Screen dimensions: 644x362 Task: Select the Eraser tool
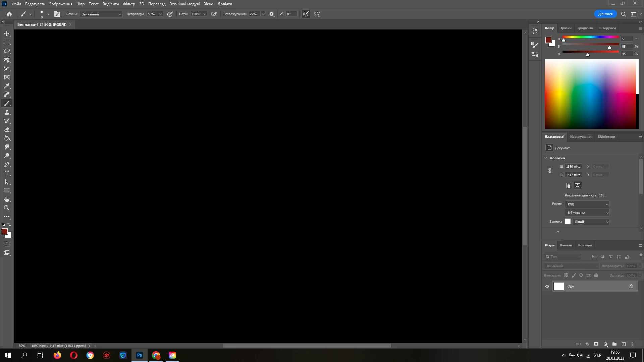7,130
